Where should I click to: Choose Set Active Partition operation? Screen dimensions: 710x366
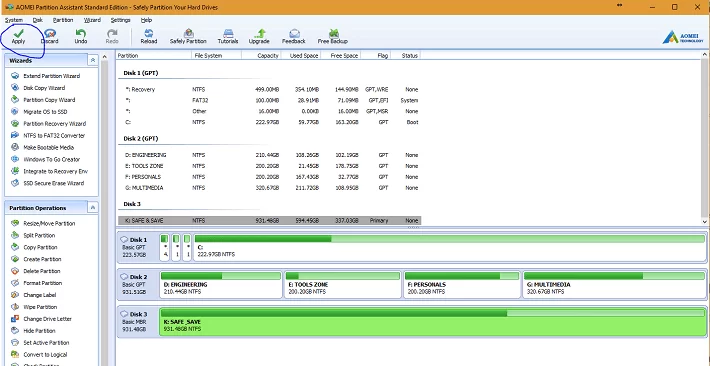coord(45,342)
